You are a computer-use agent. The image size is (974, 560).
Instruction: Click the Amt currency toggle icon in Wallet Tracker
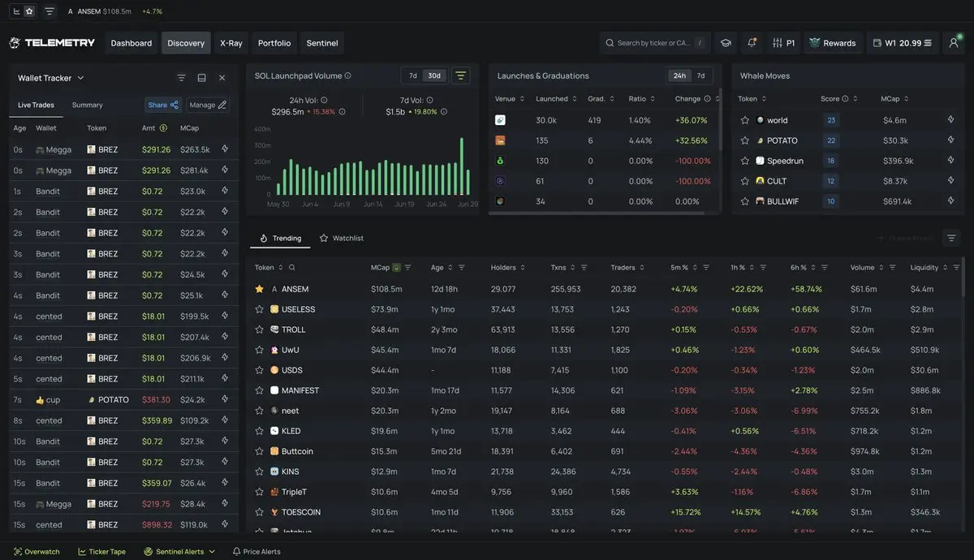163,127
